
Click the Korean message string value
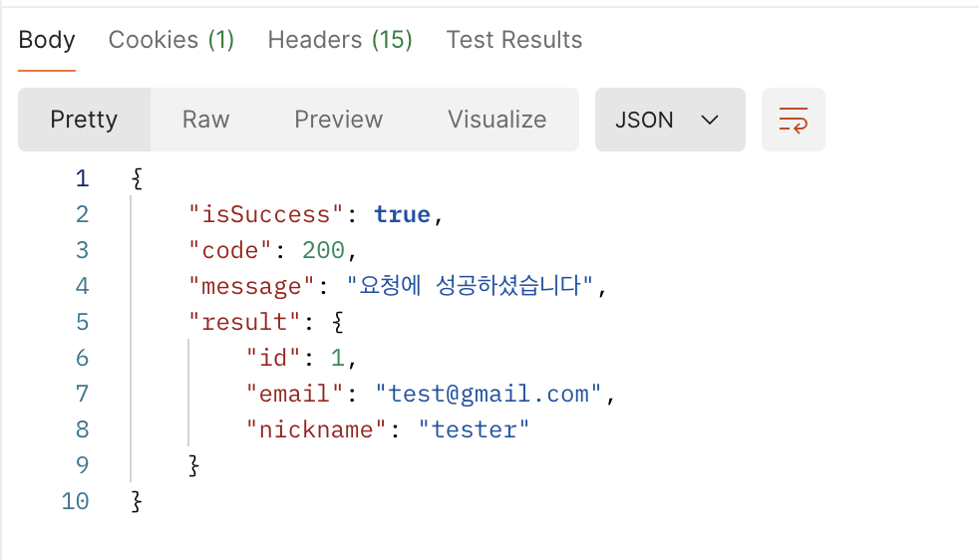coord(470,286)
